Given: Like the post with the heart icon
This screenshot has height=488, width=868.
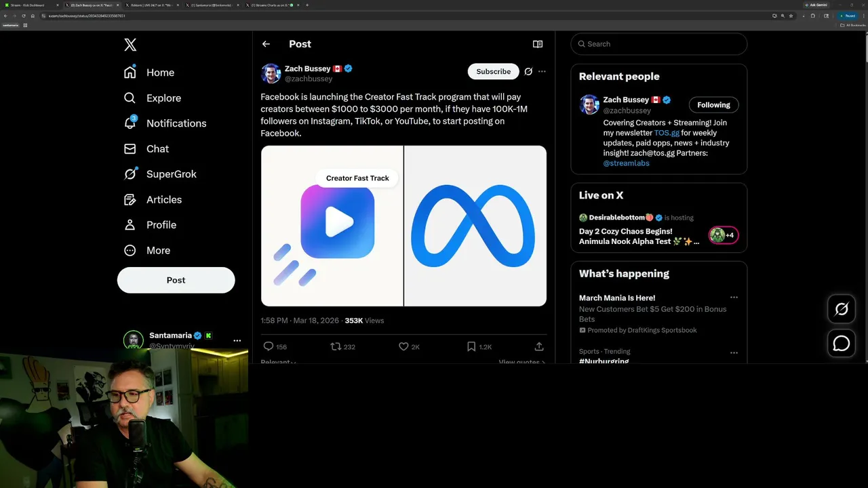Looking at the screenshot, I should point(403,346).
